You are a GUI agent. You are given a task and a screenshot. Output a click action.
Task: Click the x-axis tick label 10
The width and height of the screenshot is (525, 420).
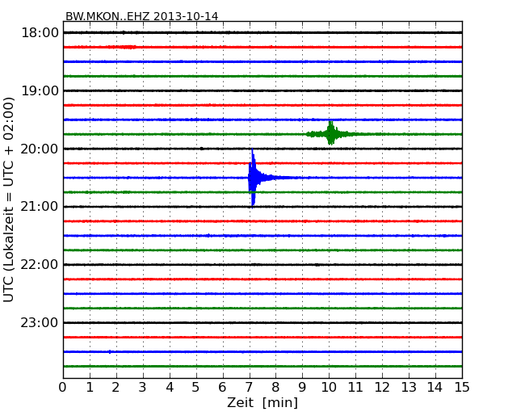(329, 388)
